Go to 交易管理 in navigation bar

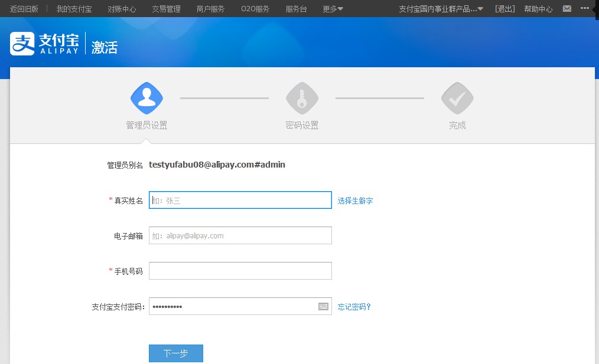tap(166, 9)
